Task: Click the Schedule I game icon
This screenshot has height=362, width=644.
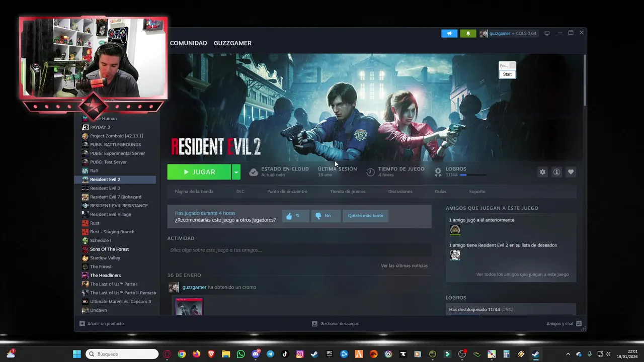Action: pyautogui.click(x=85, y=240)
